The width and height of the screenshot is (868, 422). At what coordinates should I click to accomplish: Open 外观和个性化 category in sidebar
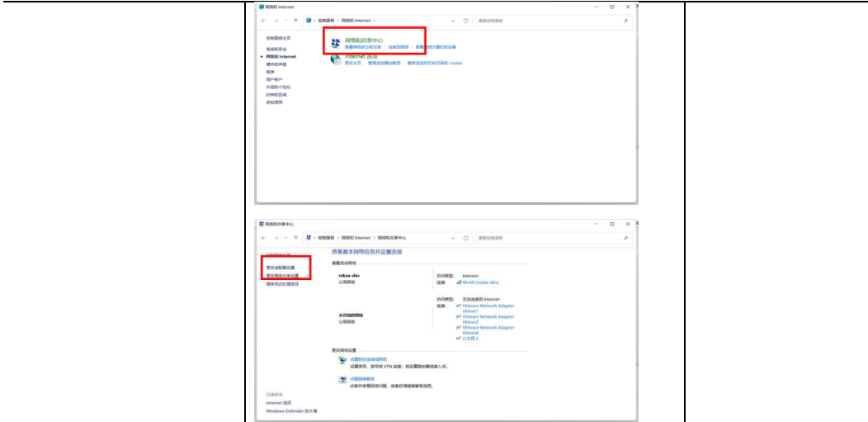pos(278,87)
